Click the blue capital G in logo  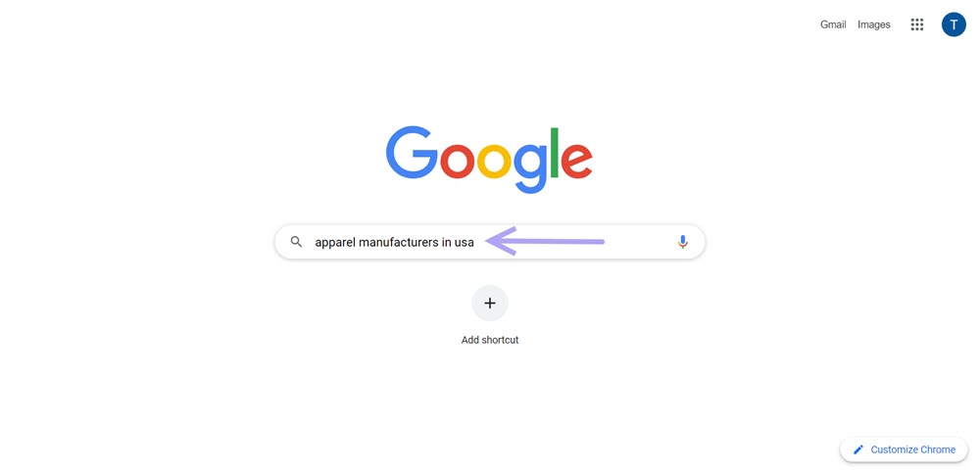pos(412,152)
